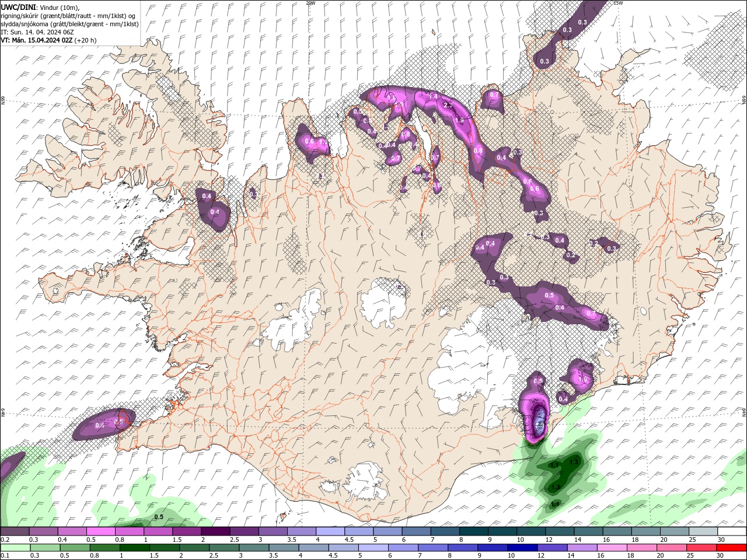Click the bright pink snow swatch starting at 0.5
This screenshot has height=560, width=747.
click(x=101, y=531)
